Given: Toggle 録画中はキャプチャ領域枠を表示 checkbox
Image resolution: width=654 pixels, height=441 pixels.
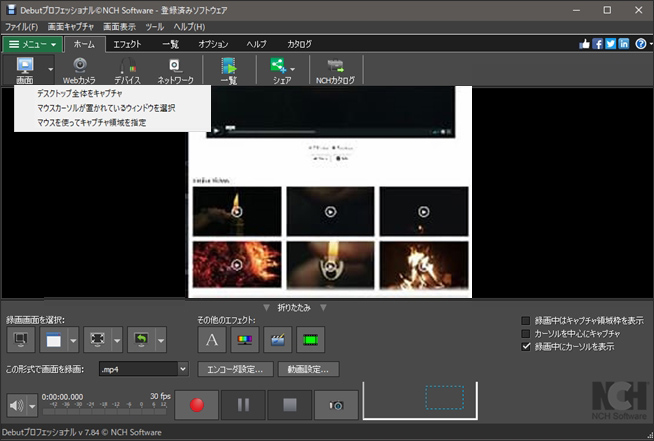Looking at the screenshot, I should [x=526, y=320].
